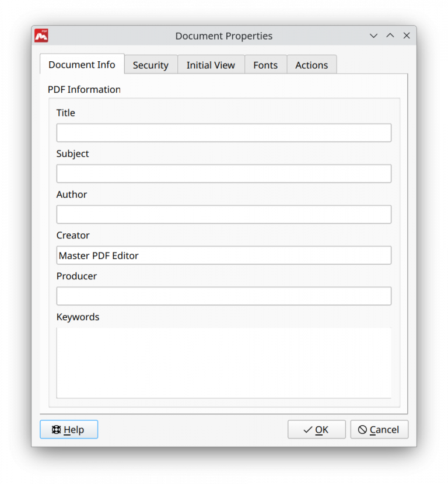Click the Master PDF Editor window icon

click(x=41, y=35)
